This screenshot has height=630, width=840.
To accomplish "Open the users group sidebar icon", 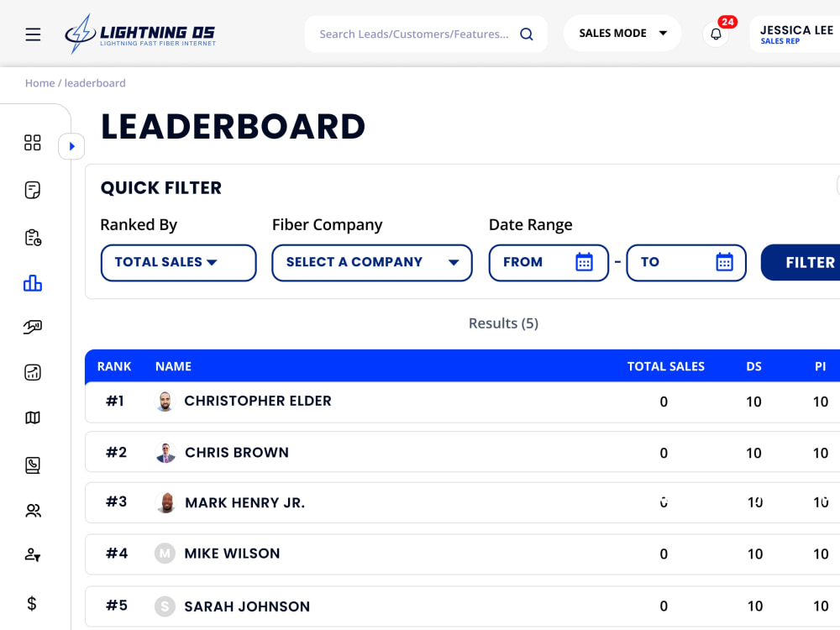I will [32, 511].
